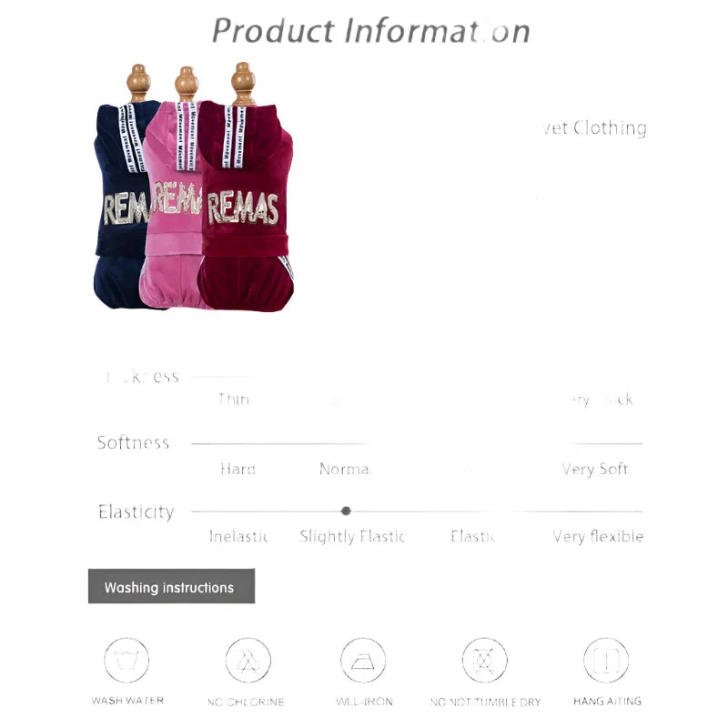
Task: Click the Very flexible label
Action: tap(598, 537)
